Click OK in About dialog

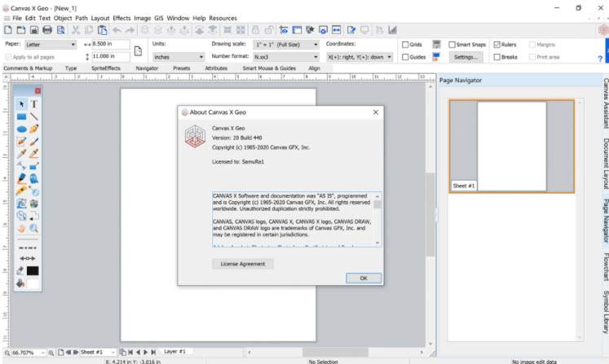(364, 278)
